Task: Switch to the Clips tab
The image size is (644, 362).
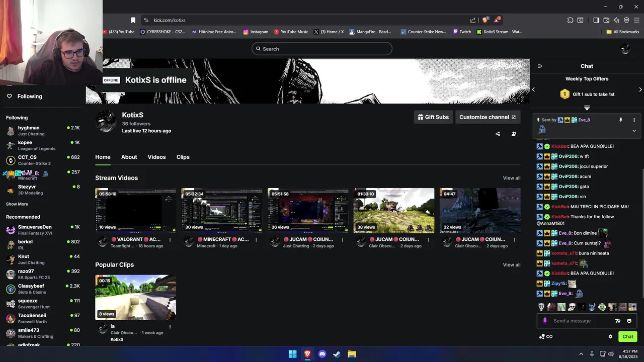Action: (183, 157)
